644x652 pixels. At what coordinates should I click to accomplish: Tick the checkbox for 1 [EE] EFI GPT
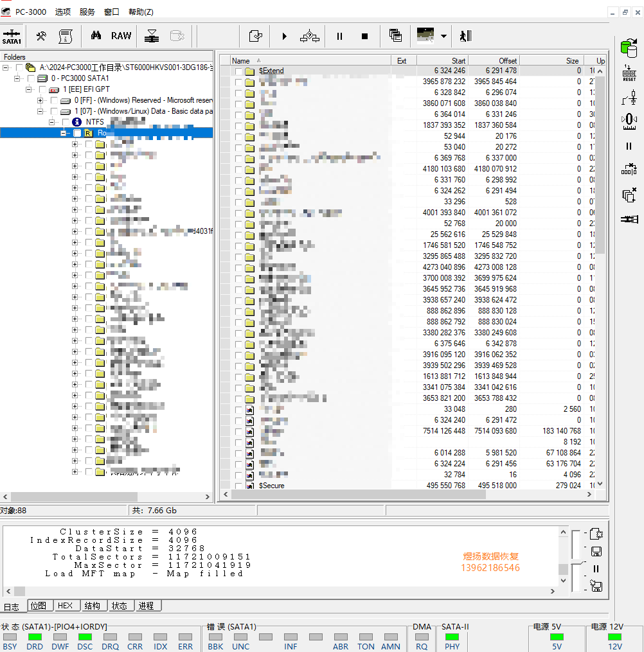coord(42,89)
